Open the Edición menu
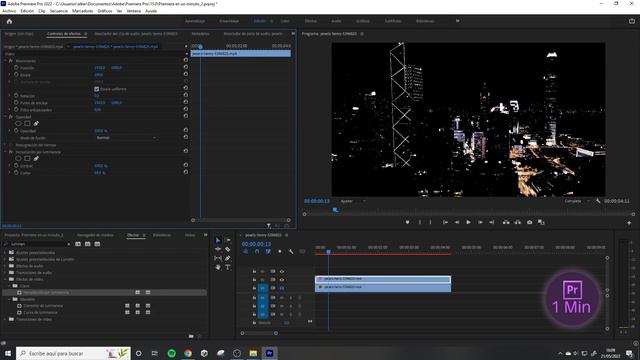640x360 pixels. [27, 11]
